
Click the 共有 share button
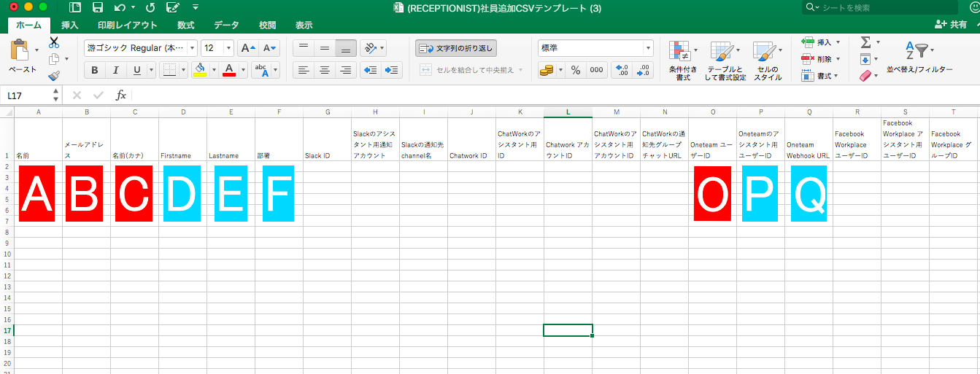click(952, 25)
